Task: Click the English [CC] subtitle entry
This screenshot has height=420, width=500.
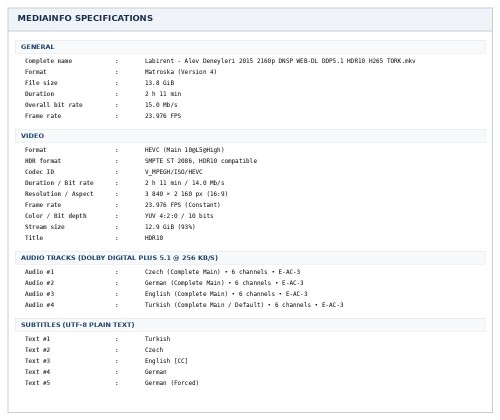Action: (x=166, y=361)
